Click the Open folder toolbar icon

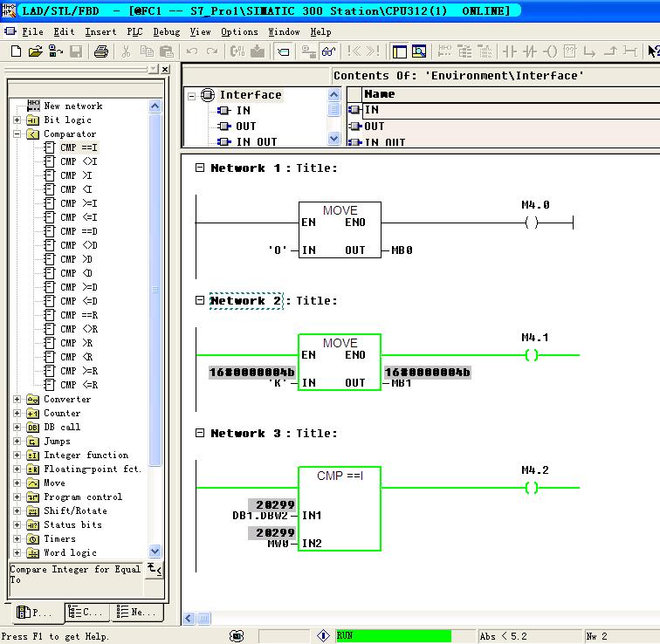click(x=36, y=51)
